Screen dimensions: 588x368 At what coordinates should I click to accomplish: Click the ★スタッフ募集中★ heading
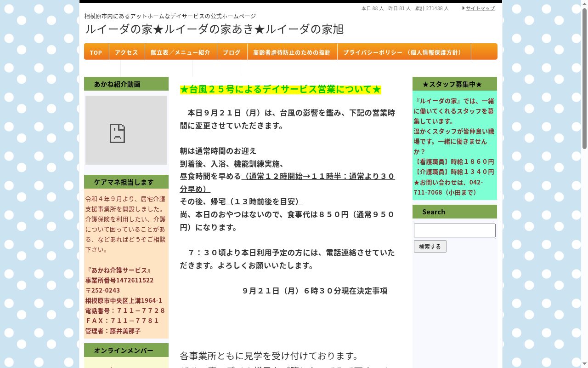coord(455,84)
